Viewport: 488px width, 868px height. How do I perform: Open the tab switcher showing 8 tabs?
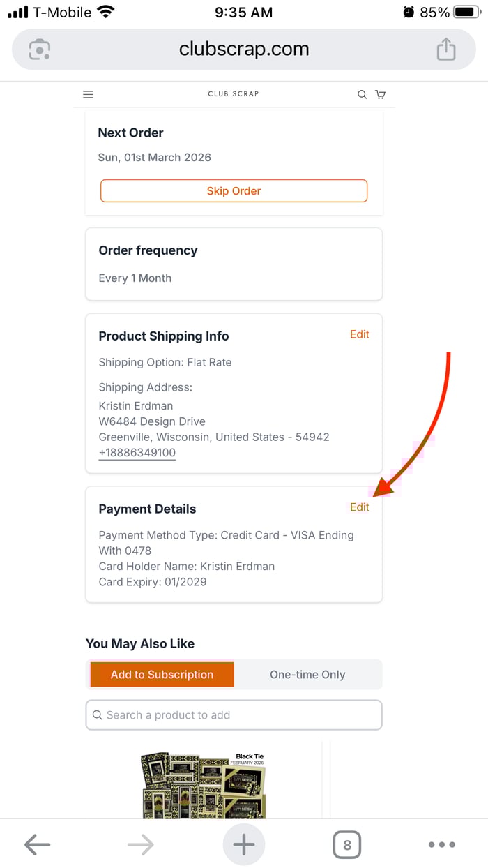pos(346,845)
